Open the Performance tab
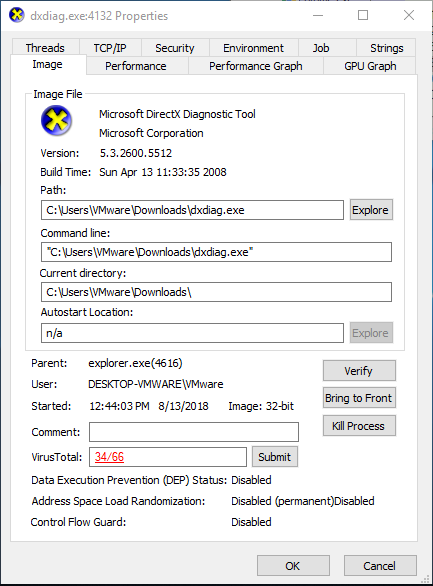Image resolution: width=433 pixels, height=586 pixels. tap(136, 66)
